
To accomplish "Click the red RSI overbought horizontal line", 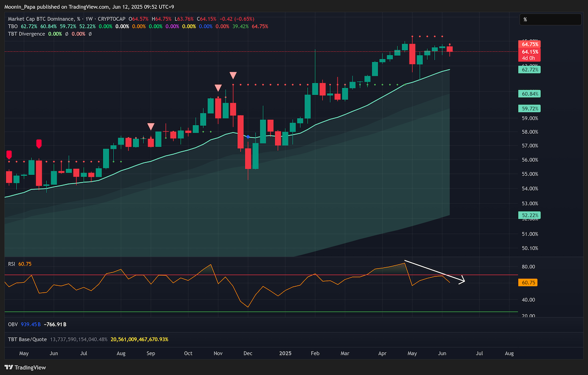I will pos(261,275).
